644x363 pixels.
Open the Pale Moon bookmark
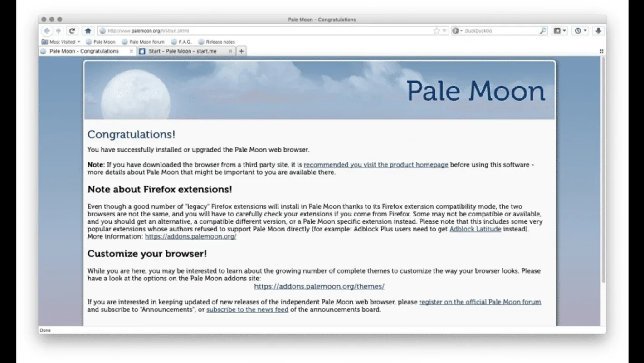pyautogui.click(x=100, y=42)
